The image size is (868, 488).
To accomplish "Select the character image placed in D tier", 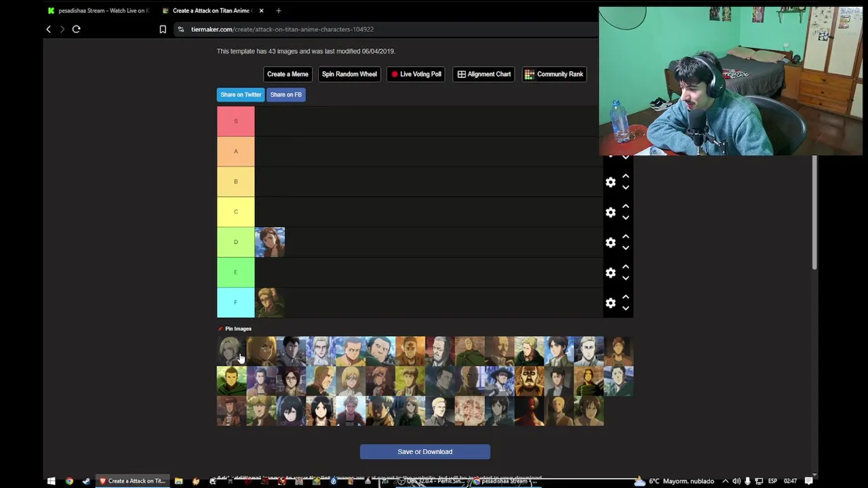I will pos(270,242).
